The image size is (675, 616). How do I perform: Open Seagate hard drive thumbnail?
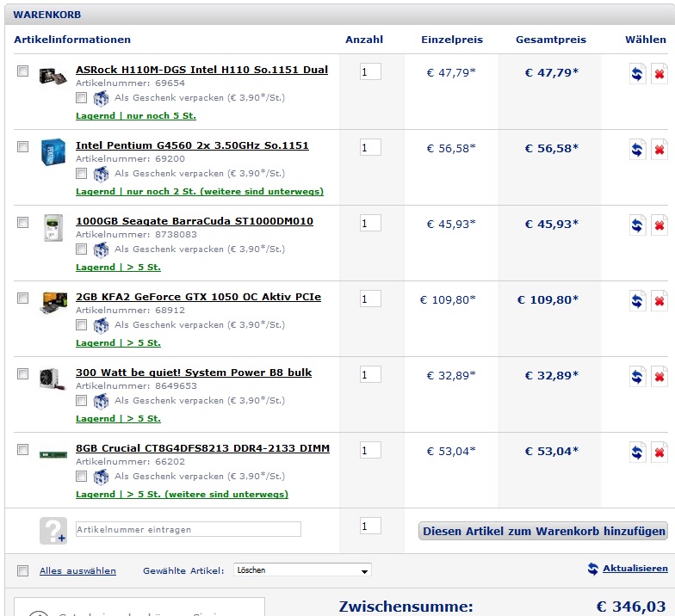pos(53,227)
